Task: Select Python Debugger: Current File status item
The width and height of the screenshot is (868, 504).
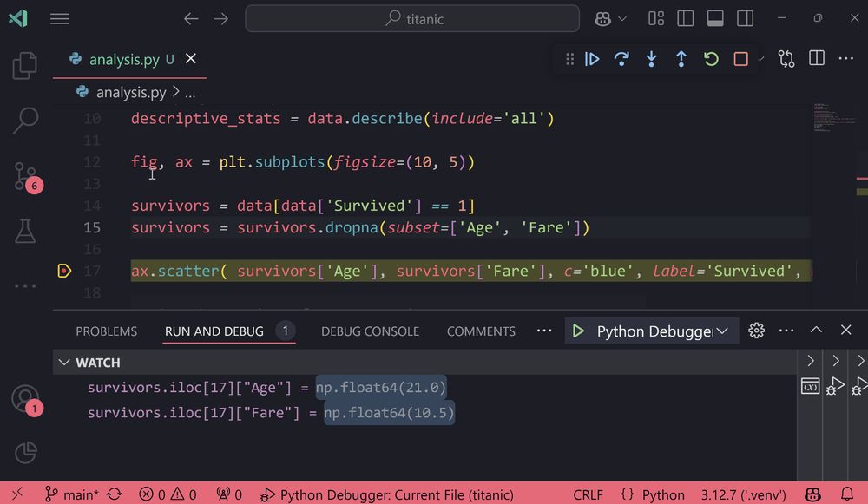Action: click(387, 494)
